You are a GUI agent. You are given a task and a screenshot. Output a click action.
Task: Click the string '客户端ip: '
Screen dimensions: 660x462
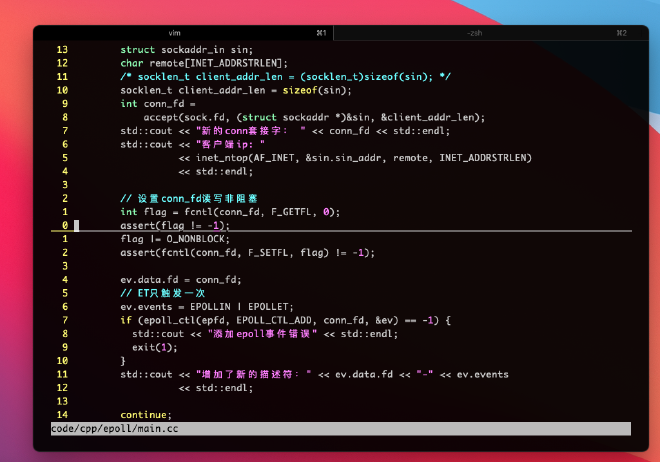(x=231, y=144)
